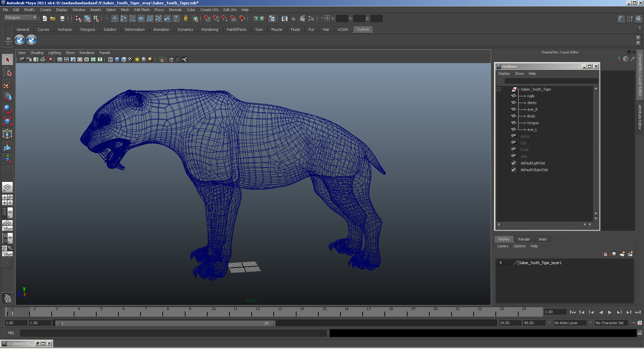Open the shelf tab selector icon
Image resolution: width=644 pixels, height=349 pixels.
point(8,39)
